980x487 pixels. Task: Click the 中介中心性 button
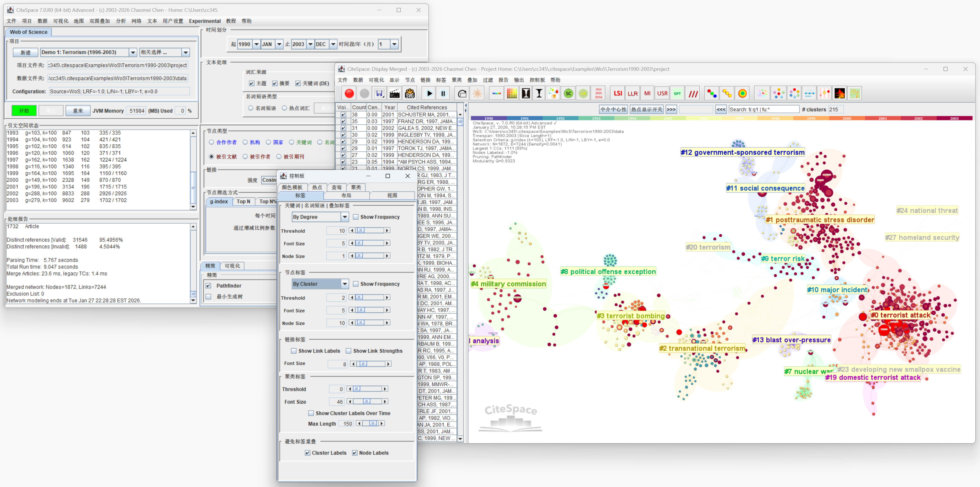[x=613, y=110]
